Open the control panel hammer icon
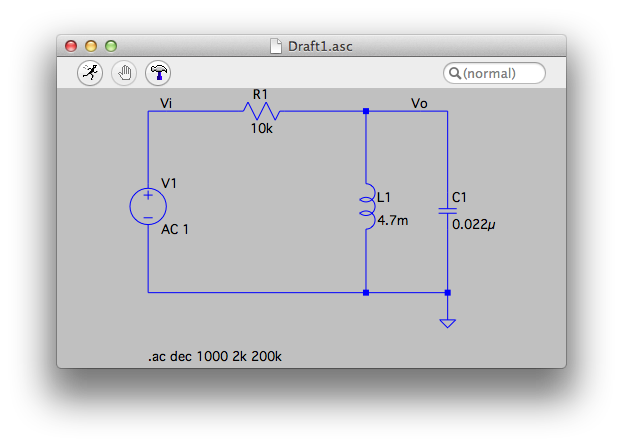Viewport: 623px width, 447px height. point(158,72)
